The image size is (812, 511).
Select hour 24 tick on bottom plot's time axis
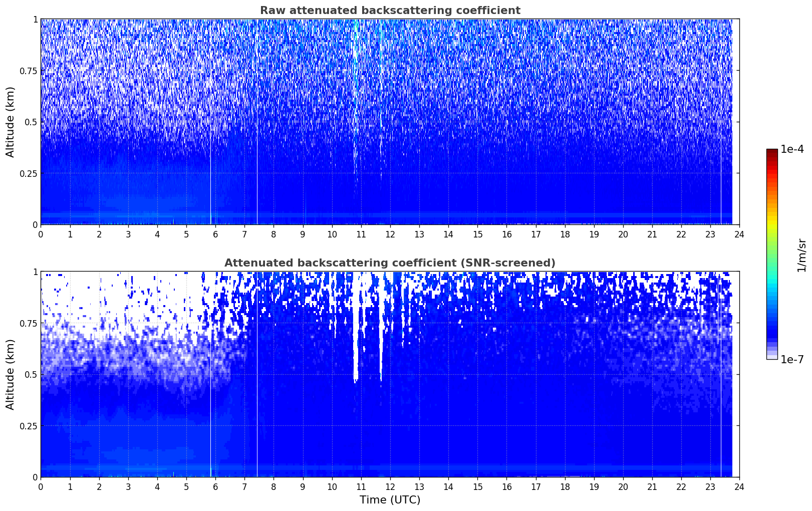pyautogui.click(x=739, y=486)
